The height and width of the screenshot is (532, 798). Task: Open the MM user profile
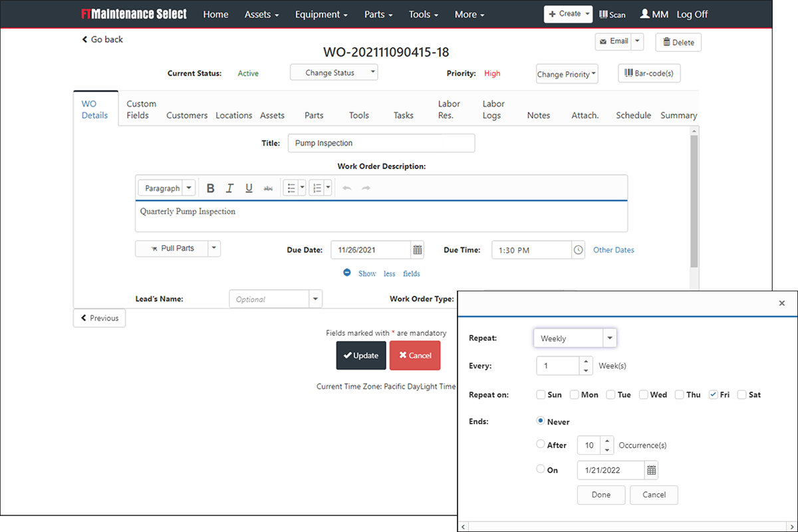coord(654,14)
